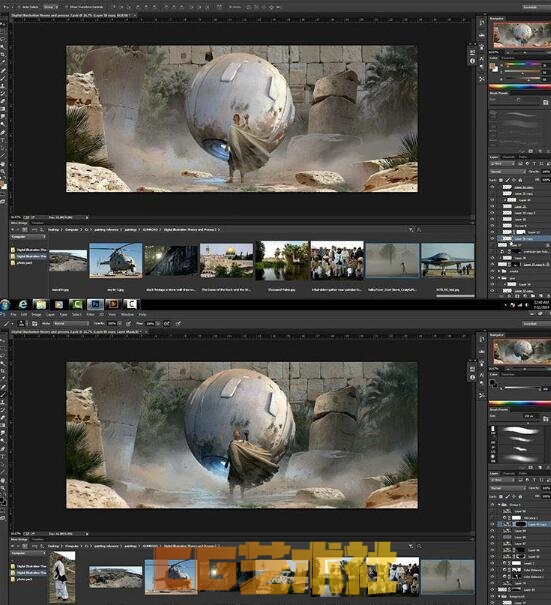The image size is (551, 605).
Task: Toggle pressure-for-opacity icon in lower options bar
Action: click(128, 323)
